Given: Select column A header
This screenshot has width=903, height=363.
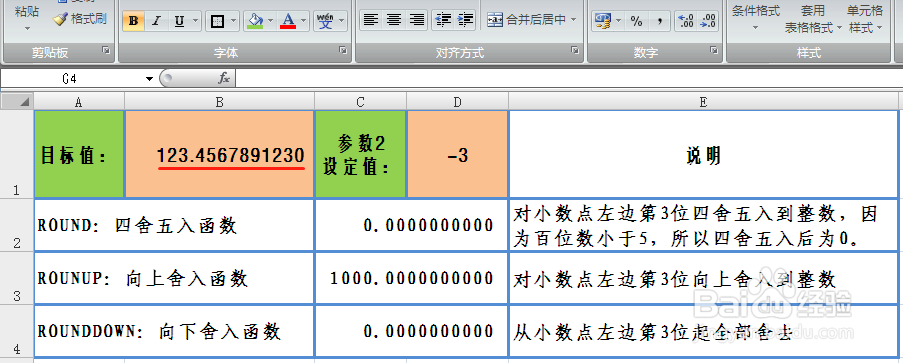Looking at the screenshot, I should [79, 102].
